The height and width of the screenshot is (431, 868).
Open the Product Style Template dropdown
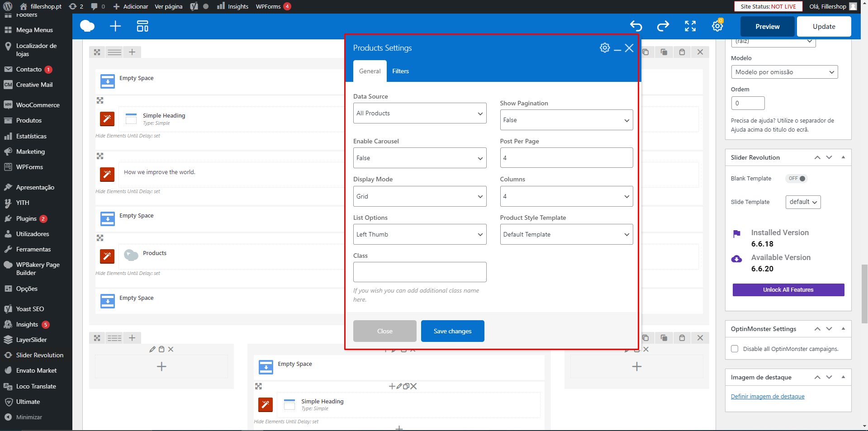pos(566,234)
